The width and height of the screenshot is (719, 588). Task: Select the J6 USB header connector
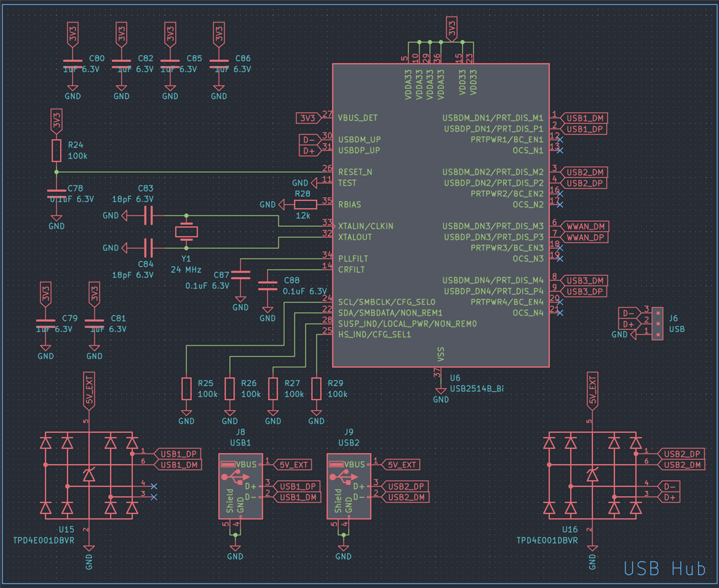[x=657, y=323]
